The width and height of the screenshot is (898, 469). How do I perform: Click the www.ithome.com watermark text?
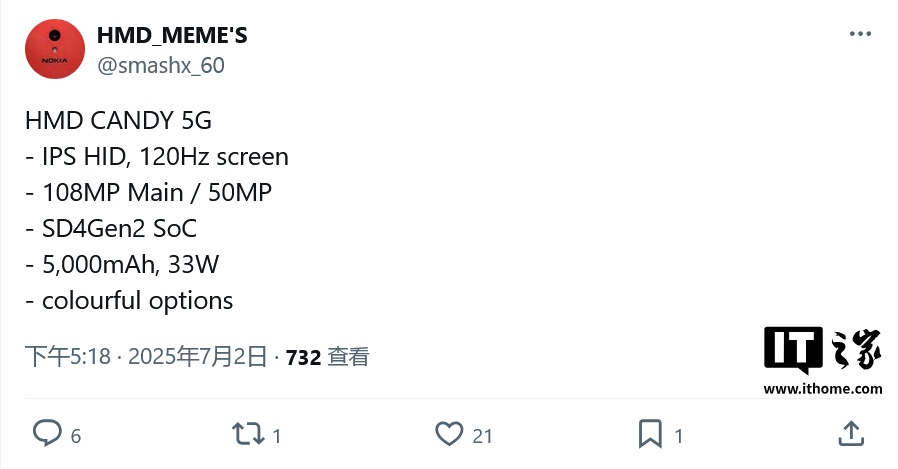(x=823, y=389)
